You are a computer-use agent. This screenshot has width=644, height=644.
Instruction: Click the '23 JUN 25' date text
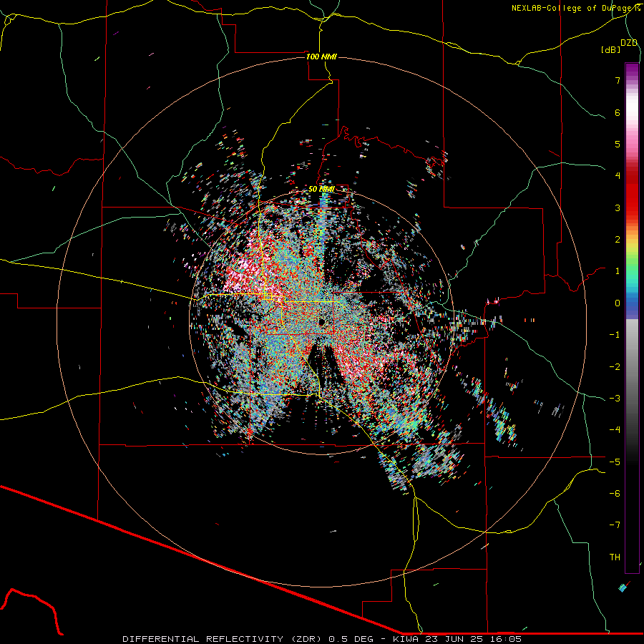[453, 639]
